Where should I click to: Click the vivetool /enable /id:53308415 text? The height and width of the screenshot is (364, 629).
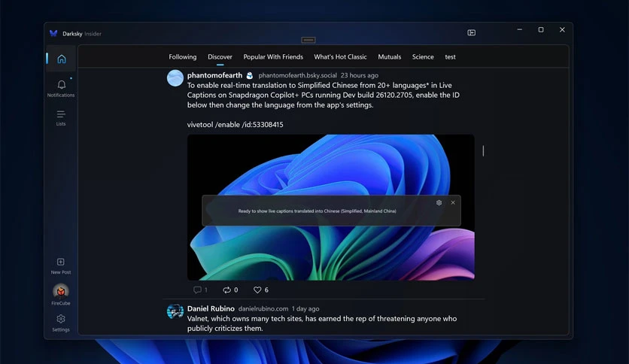coord(235,125)
